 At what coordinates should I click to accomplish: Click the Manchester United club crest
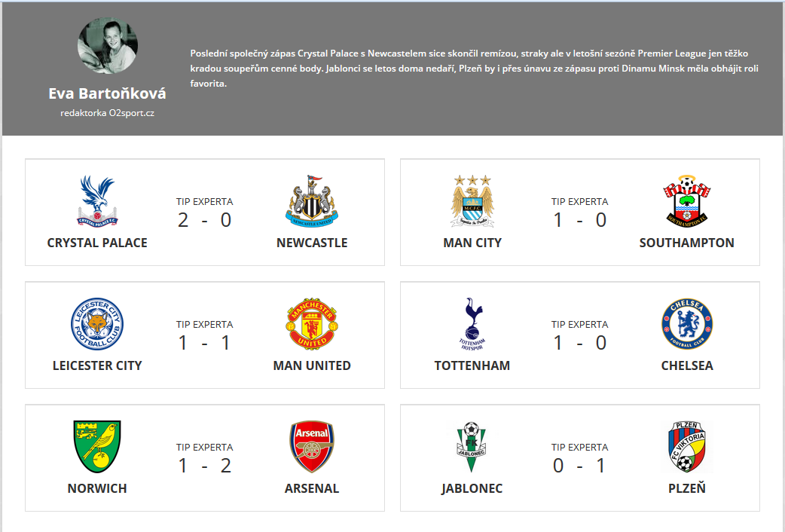click(x=311, y=324)
